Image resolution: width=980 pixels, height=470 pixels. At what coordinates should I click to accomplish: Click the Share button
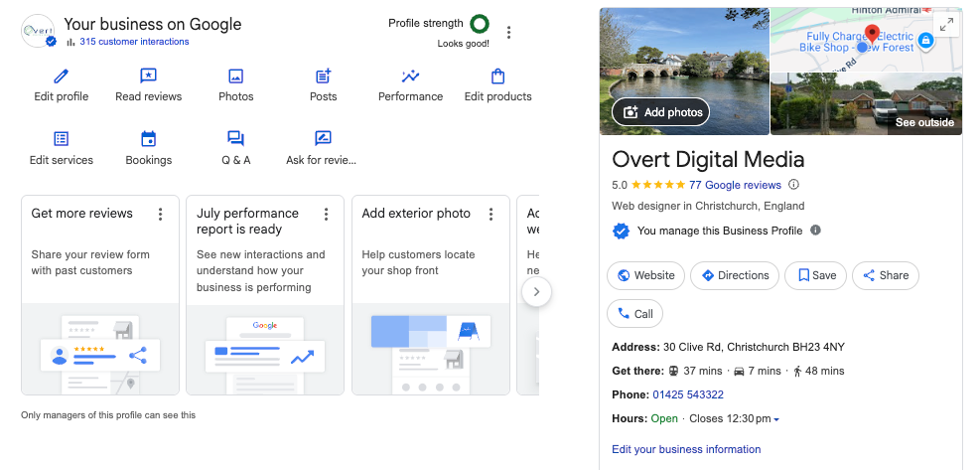[x=886, y=275]
